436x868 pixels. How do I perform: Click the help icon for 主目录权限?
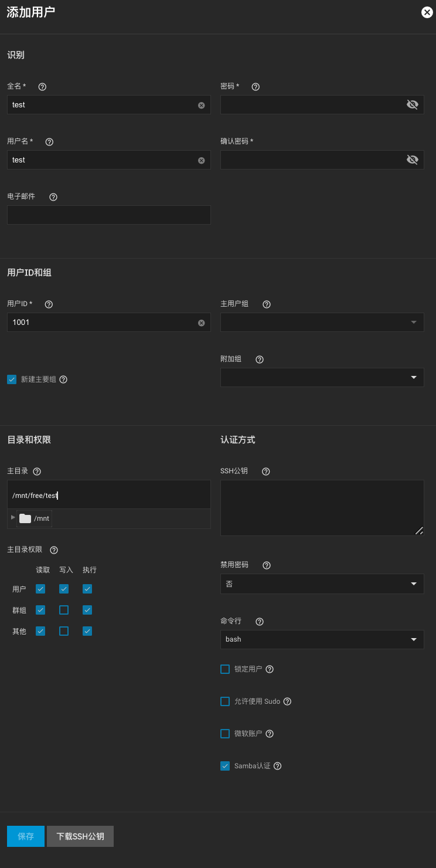(54, 550)
